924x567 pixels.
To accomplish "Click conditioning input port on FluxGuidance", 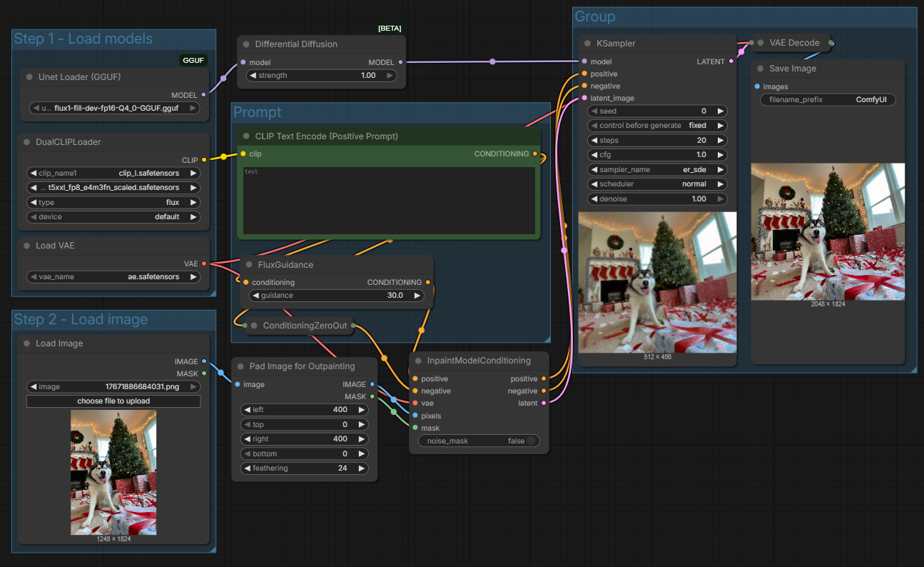I will (x=245, y=282).
